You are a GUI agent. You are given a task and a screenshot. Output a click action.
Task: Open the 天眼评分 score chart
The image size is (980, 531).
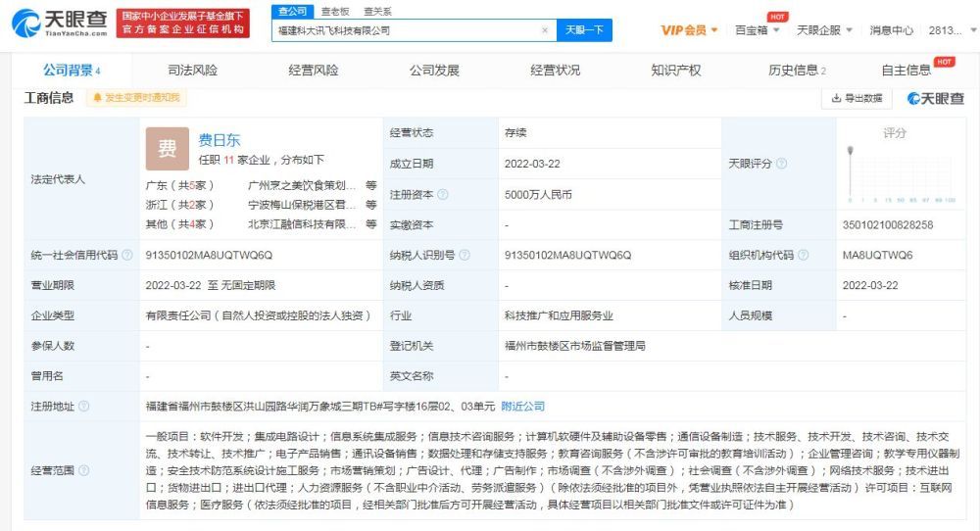tap(900, 173)
